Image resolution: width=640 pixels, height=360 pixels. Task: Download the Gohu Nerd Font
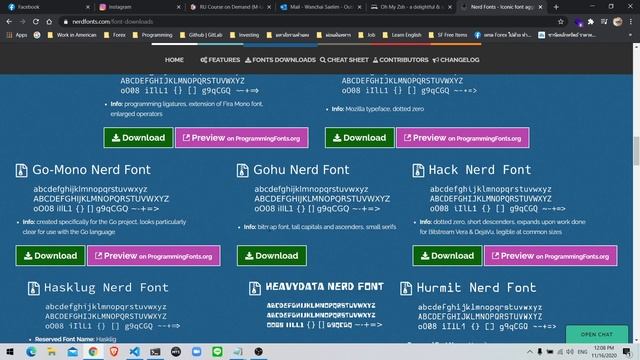[x=271, y=256]
